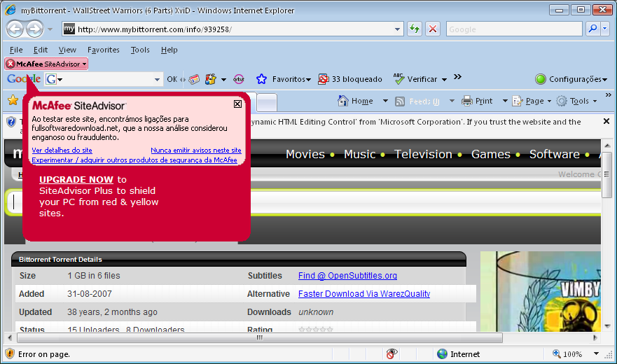Close the information bar with its X
This screenshot has width=617, height=364.
pyautogui.click(x=606, y=121)
